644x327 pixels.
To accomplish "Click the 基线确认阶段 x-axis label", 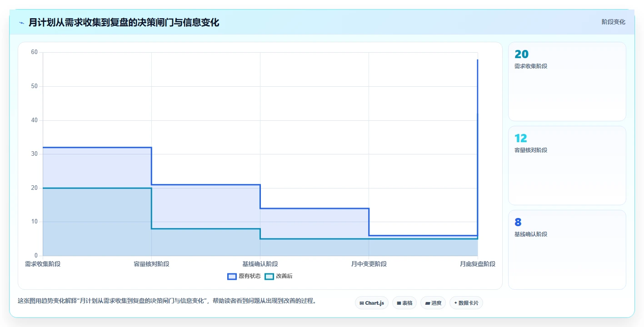I will pyautogui.click(x=260, y=264).
